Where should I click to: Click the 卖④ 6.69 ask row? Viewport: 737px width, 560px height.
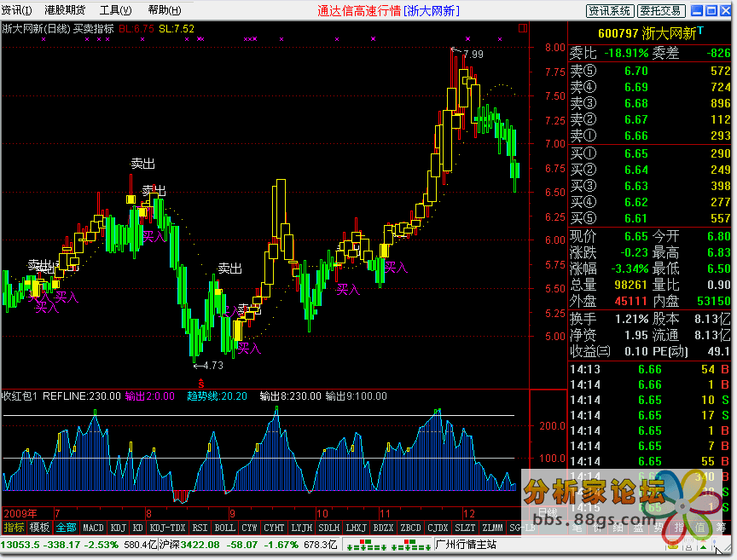[650, 87]
